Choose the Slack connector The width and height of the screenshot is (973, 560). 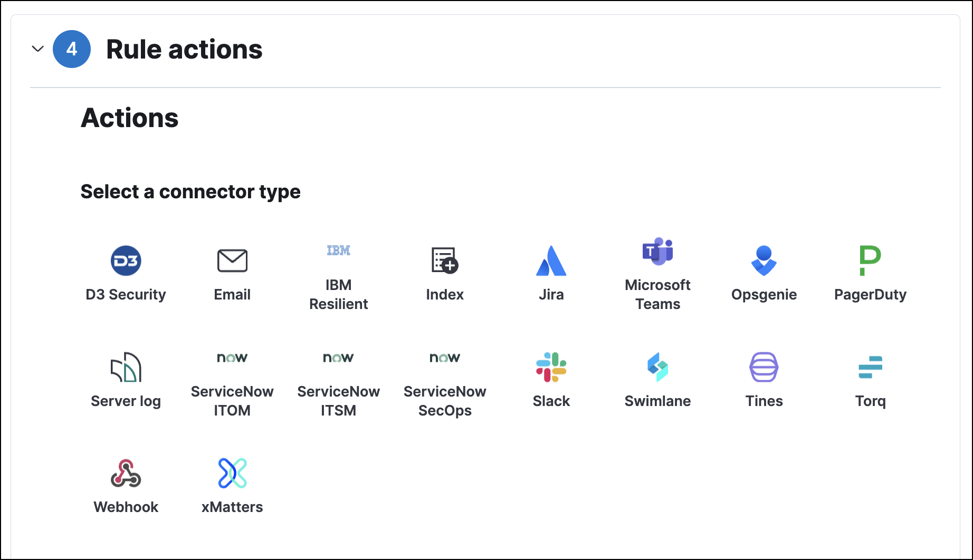pyautogui.click(x=551, y=377)
